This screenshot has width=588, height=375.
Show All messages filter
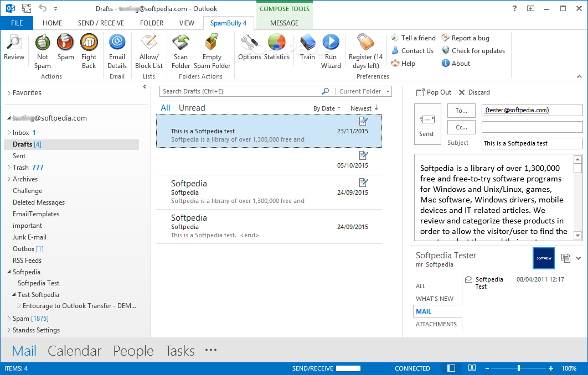pos(166,108)
